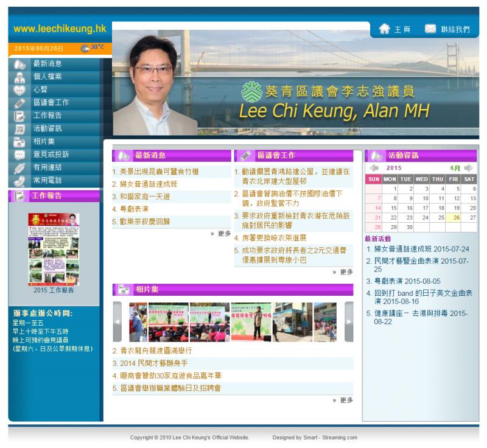Screen dimensions: 487x448
Task: Click the 最新消息 sidebar icon
Action: (19, 64)
